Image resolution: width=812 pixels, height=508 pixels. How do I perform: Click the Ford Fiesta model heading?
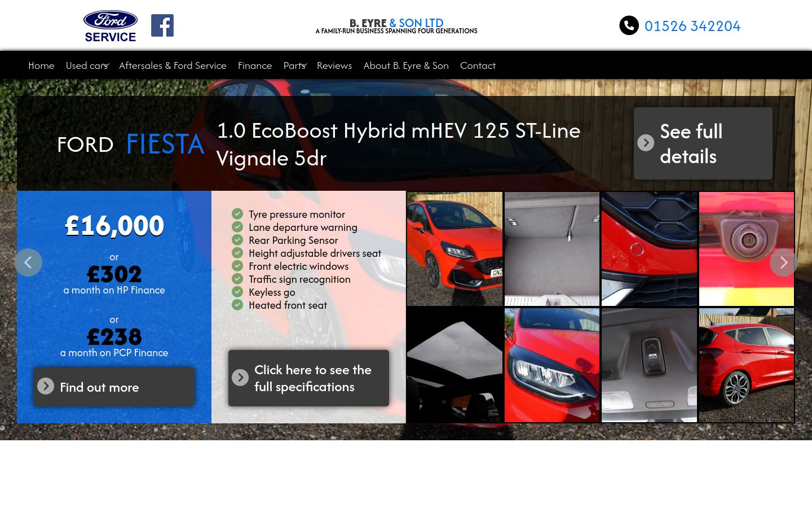(x=130, y=144)
